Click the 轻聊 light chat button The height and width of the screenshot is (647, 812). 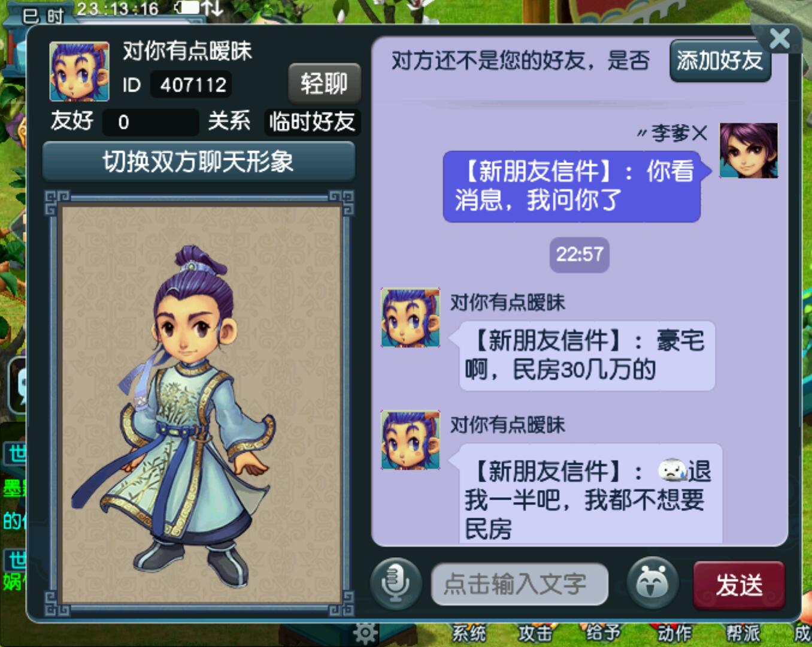pos(324,83)
